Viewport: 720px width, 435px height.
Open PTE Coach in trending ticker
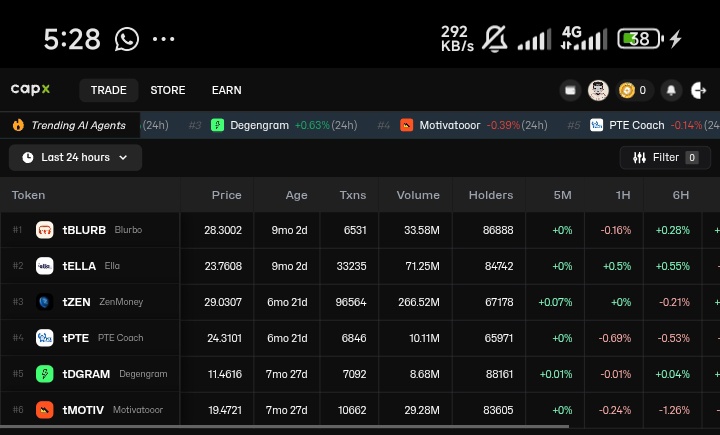(x=654, y=125)
